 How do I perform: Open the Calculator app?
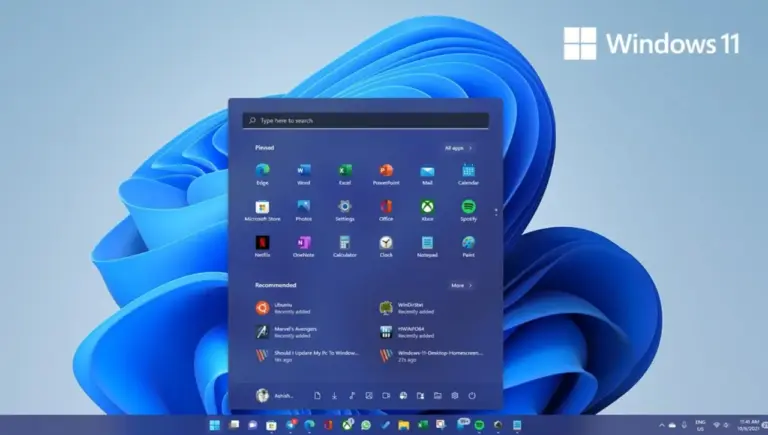tap(345, 243)
